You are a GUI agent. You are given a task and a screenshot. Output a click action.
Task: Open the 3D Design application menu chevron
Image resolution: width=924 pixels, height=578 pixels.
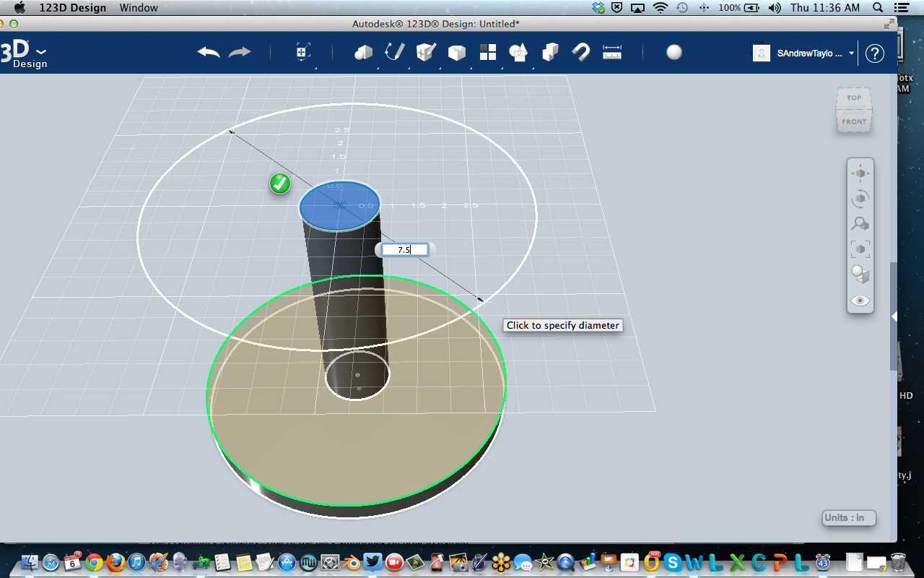coord(41,52)
